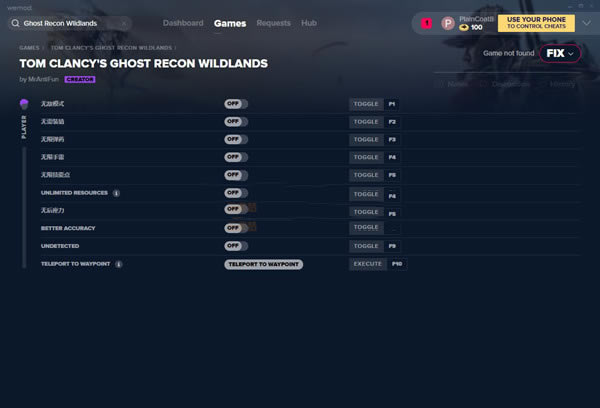Toggle the cheat bound to F1
Image resolution: width=600 pixels, height=408 pixels.
[x=236, y=104]
